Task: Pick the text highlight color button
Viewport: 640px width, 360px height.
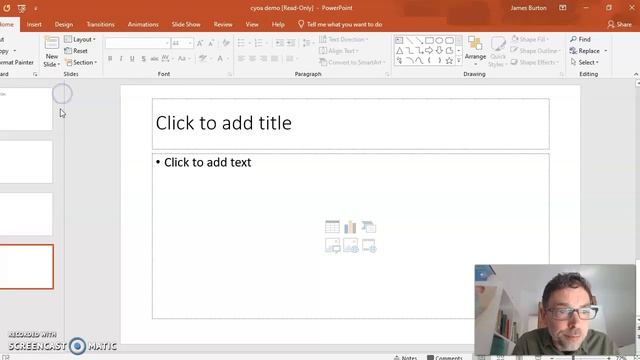Action: [204, 59]
